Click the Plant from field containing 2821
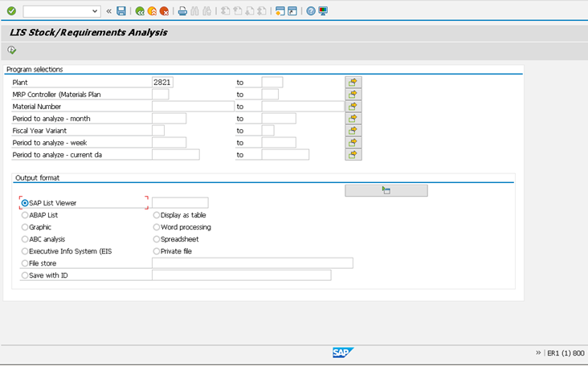 pyautogui.click(x=162, y=82)
